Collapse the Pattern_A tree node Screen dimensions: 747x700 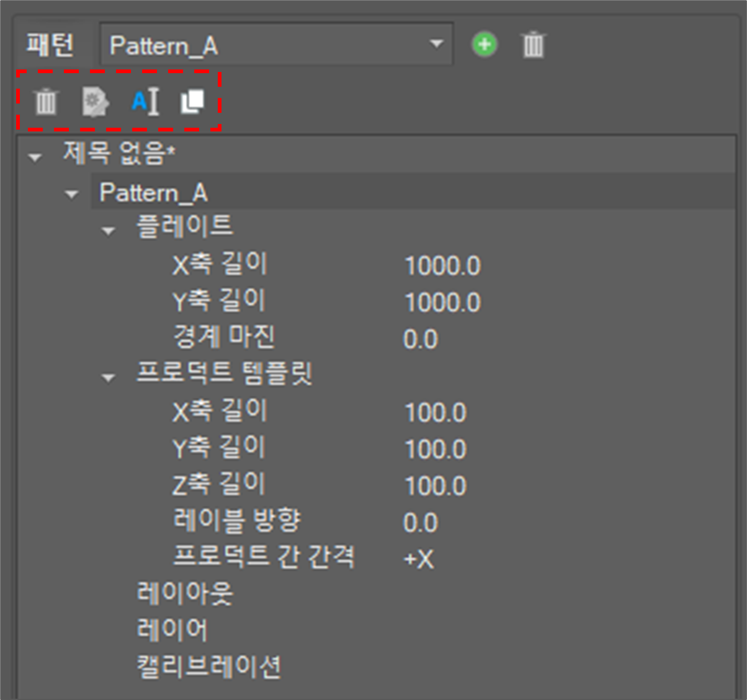(x=72, y=195)
